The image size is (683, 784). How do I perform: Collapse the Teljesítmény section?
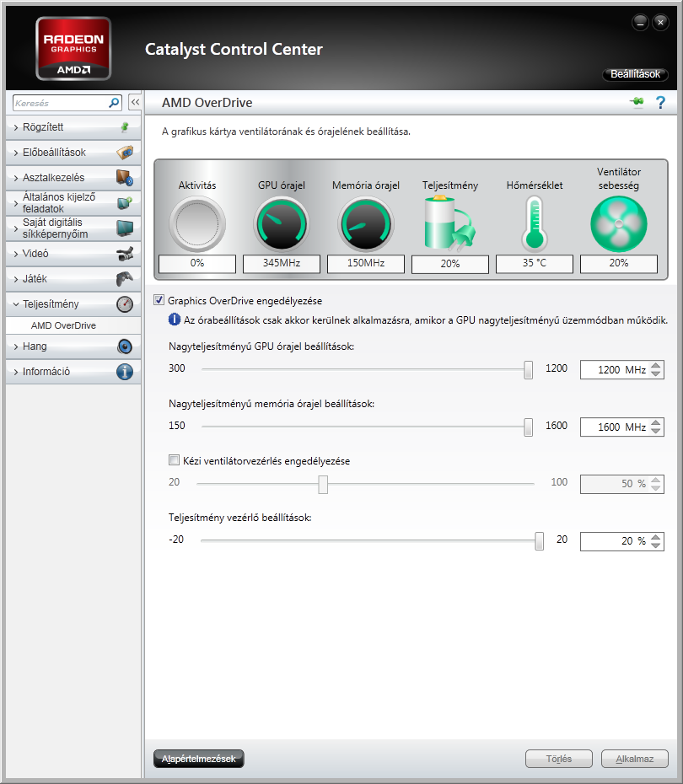click(16, 304)
